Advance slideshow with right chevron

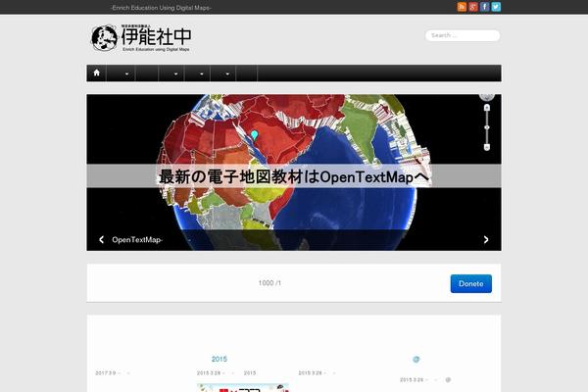[x=486, y=239]
